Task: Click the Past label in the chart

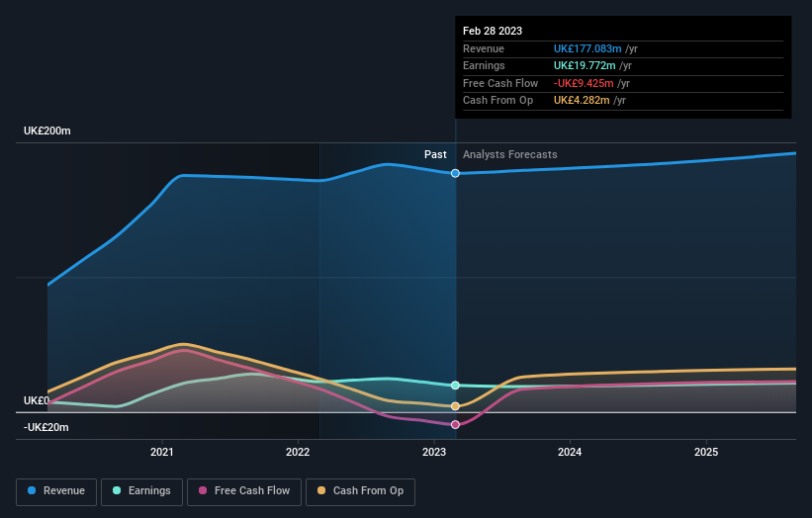Action: click(x=435, y=155)
